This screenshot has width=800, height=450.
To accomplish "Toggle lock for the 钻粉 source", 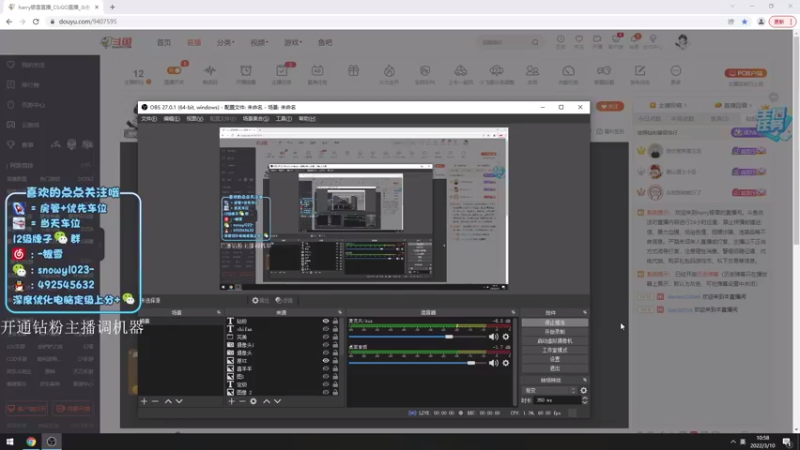I will pyautogui.click(x=335, y=321).
